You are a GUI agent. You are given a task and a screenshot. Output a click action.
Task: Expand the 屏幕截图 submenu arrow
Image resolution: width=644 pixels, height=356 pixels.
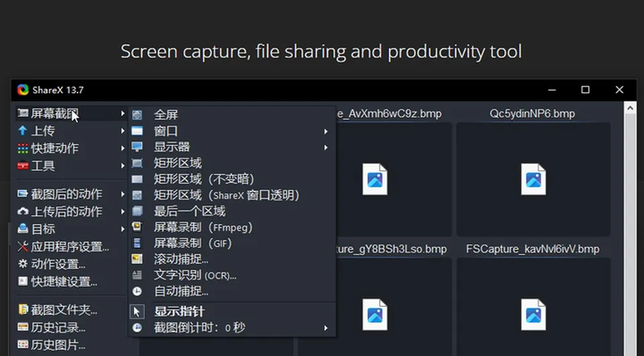point(122,113)
